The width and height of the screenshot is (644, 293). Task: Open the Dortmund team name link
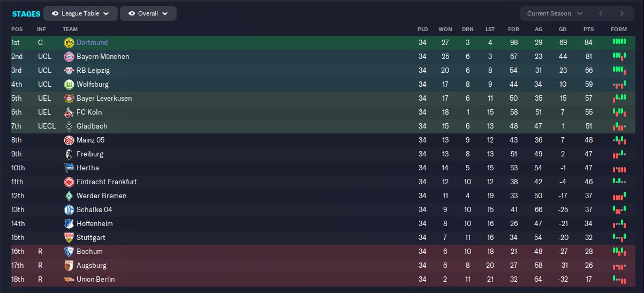[x=92, y=42]
